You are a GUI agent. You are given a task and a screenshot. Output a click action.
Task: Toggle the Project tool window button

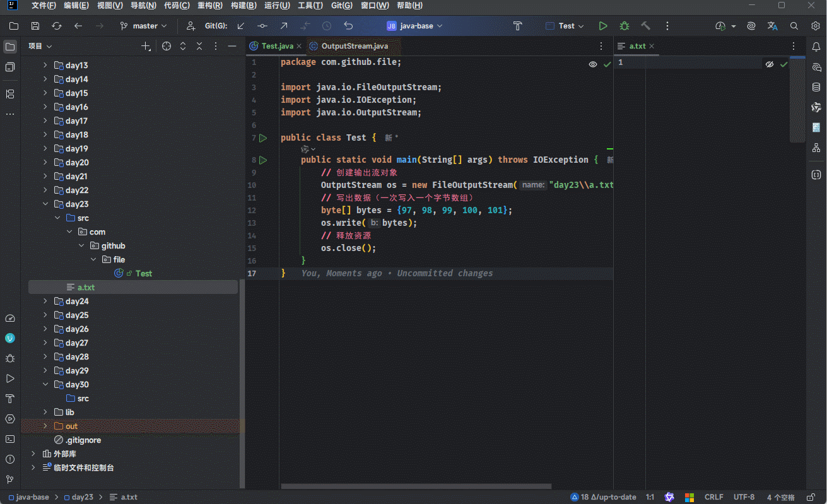pyautogui.click(x=10, y=47)
